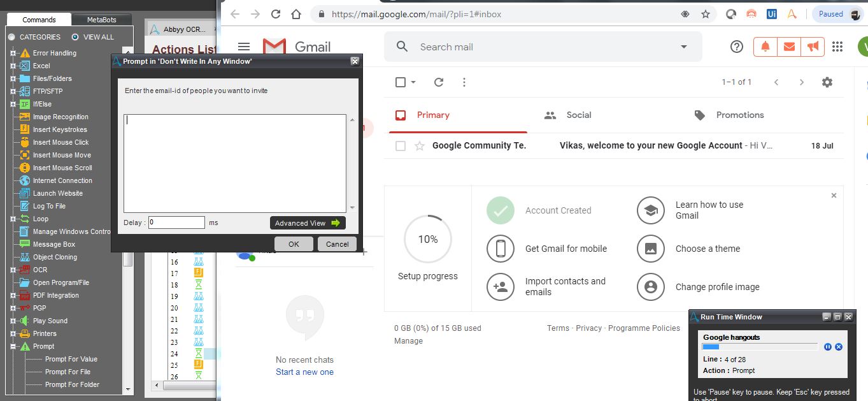Open the Programme Policies link
The height and width of the screenshot is (401, 868).
pos(644,328)
